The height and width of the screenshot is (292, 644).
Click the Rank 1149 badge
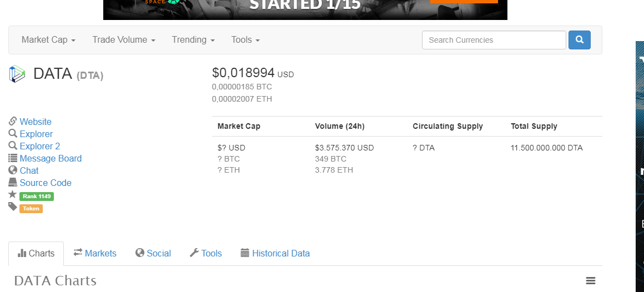[37, 197]
